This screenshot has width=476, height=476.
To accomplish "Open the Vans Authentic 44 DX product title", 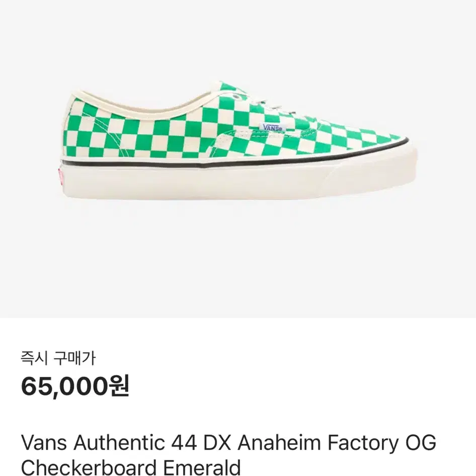I will pos(228,455).
